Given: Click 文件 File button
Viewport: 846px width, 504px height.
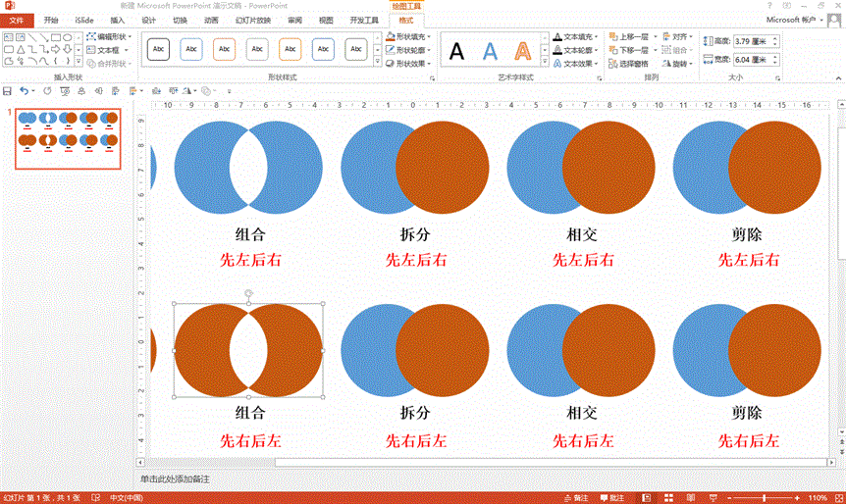Looking at the screenshot, I should click(x=17, y=20).
